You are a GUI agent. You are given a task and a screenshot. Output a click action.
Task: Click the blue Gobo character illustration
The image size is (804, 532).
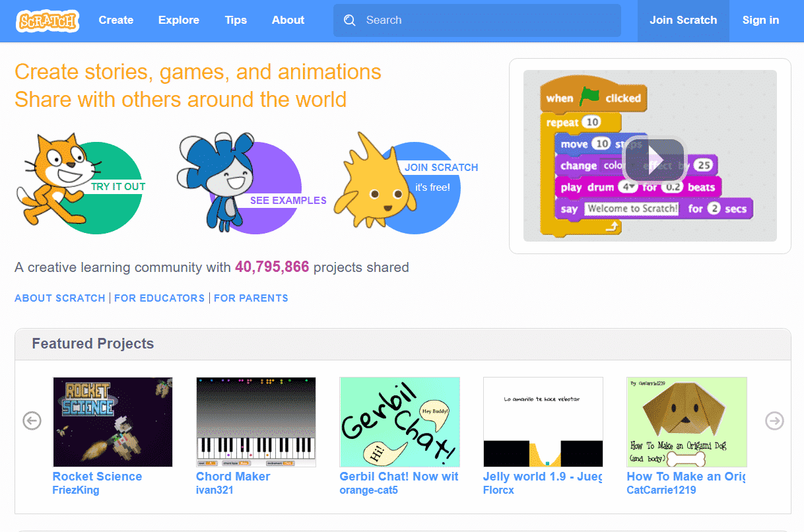pyautogui.click(x=217, y=180)
